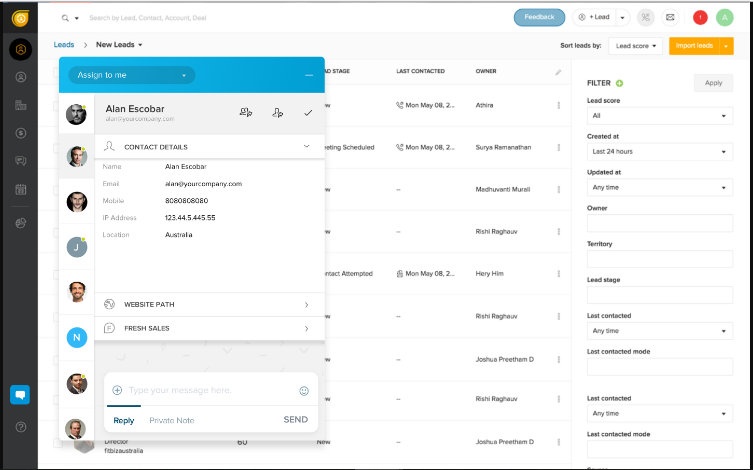Open the Assign to me dropdown
The width and height of the screenshot is (753, 470).
(131, 75)
